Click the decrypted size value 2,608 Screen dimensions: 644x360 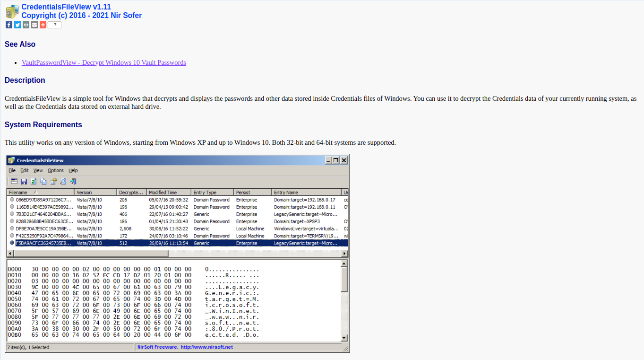(126, 228)
